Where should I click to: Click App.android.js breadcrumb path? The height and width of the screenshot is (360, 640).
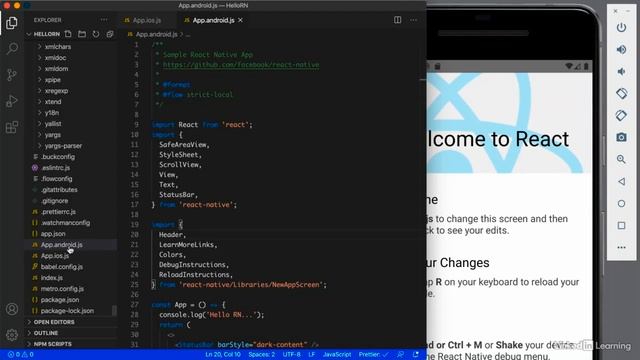click(x=156, y=34)
